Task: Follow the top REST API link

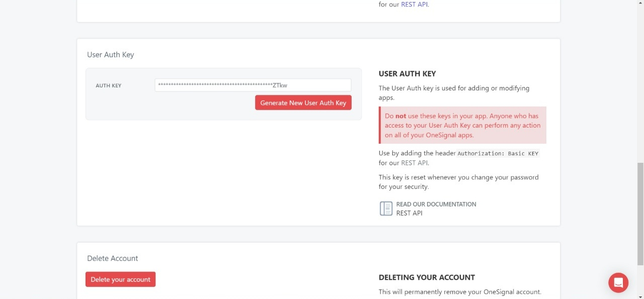Action: click(x=414, y=4)
